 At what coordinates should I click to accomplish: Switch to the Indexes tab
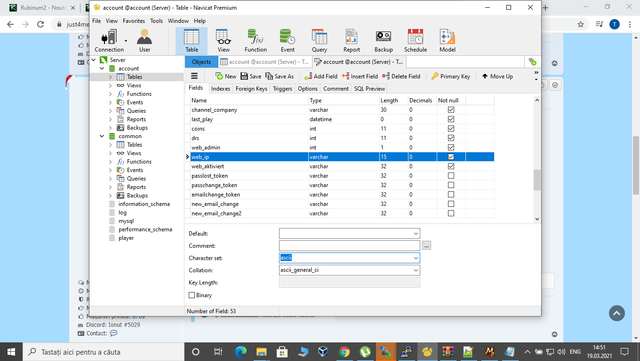220,88
